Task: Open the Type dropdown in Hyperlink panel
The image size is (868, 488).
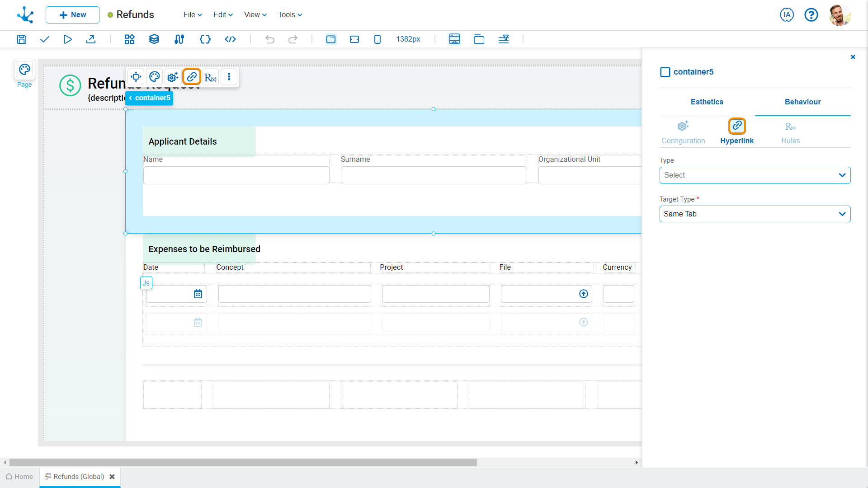Action: (x=754, y=174)
